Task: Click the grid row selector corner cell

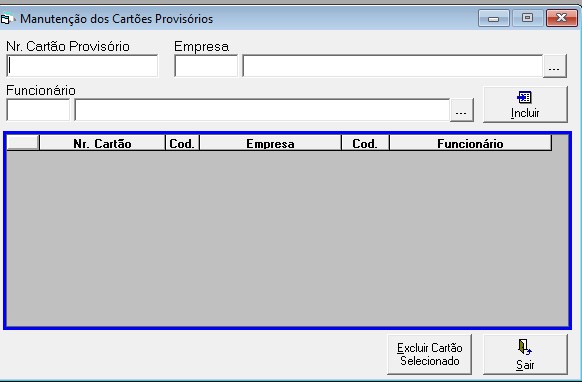Action: click(x=23, y=143)
